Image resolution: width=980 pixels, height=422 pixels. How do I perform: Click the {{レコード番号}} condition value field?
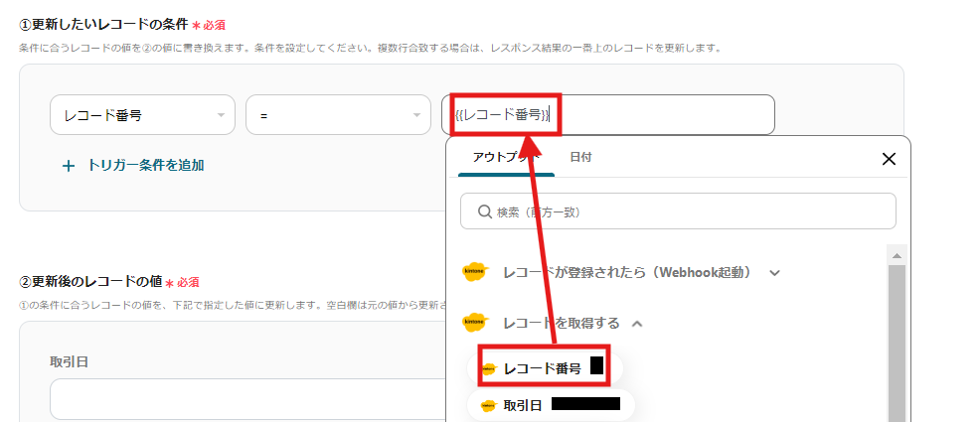(x=608, y=115)
